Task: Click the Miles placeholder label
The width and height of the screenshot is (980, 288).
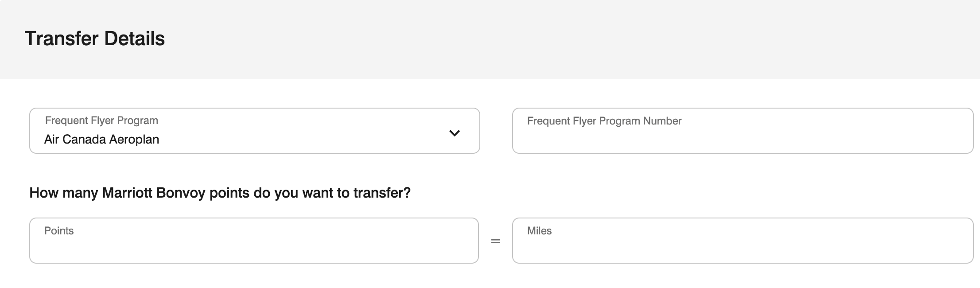Action: pyautogui.click(x=539, y=231)
